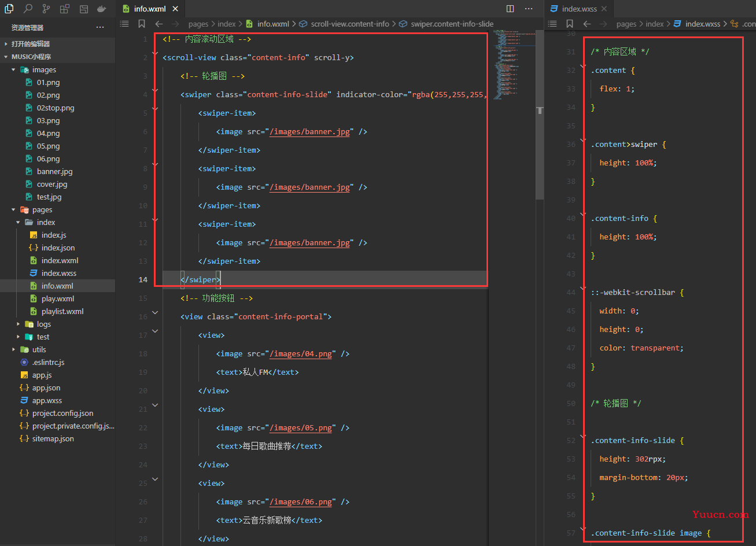Expand the open editors section
The image size is (756, 546).
tap(6, 44)
